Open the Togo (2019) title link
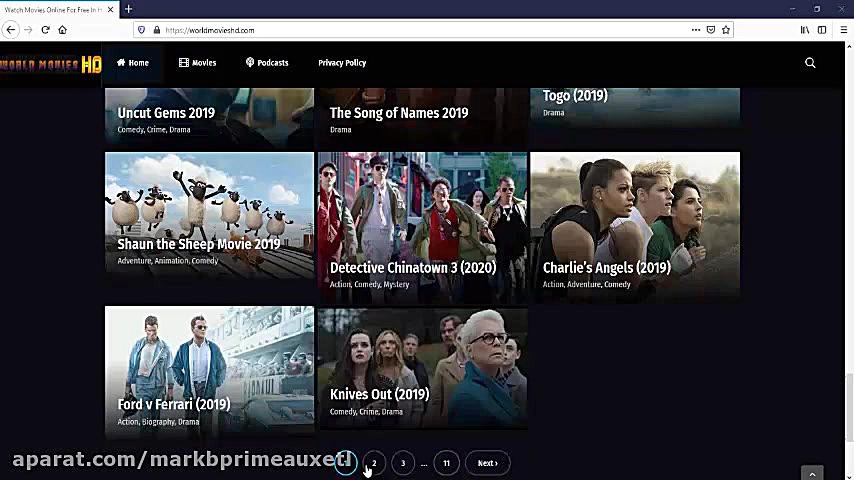854x480 pixels. (x=575, y=96)
